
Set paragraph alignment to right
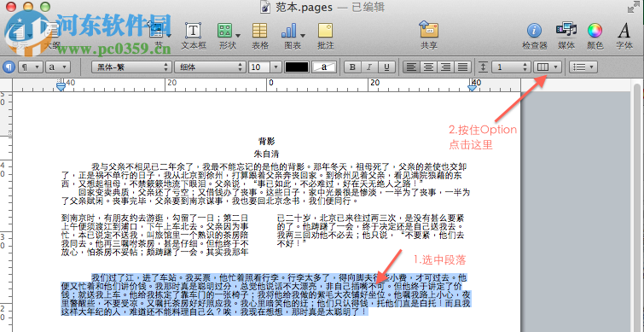click(445, 67)
